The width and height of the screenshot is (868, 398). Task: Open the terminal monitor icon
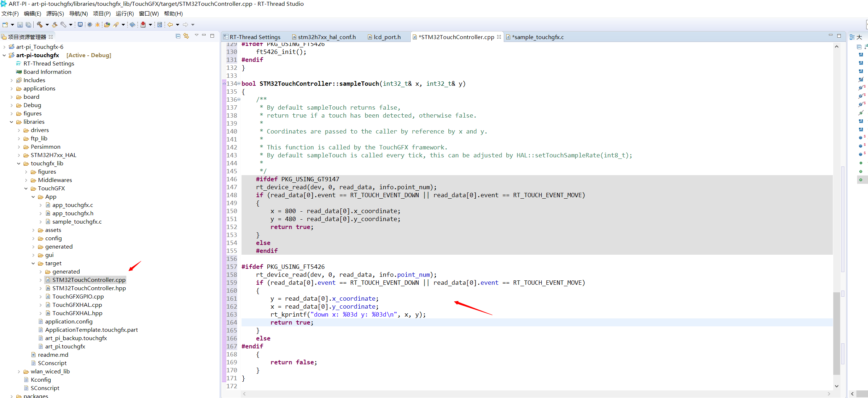click(80, 25)
